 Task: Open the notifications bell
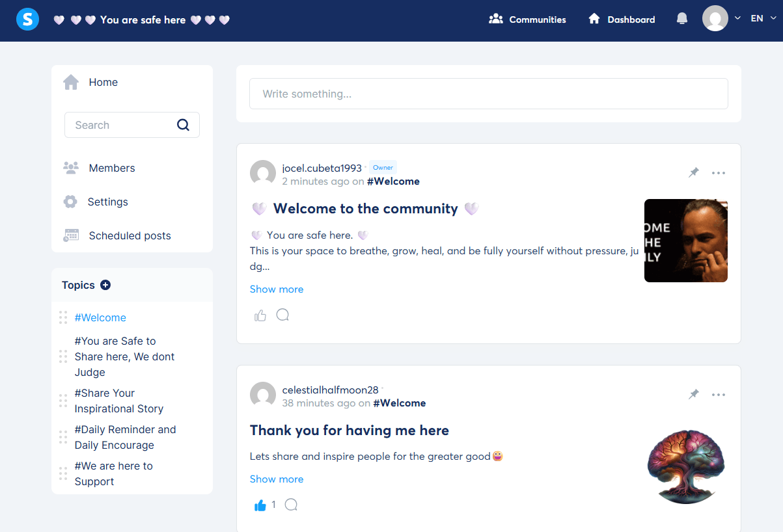tap(681, 19)
